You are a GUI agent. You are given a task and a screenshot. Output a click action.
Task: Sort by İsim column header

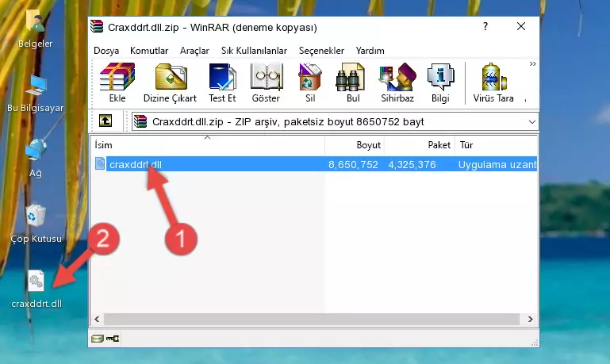pos(208,144)
